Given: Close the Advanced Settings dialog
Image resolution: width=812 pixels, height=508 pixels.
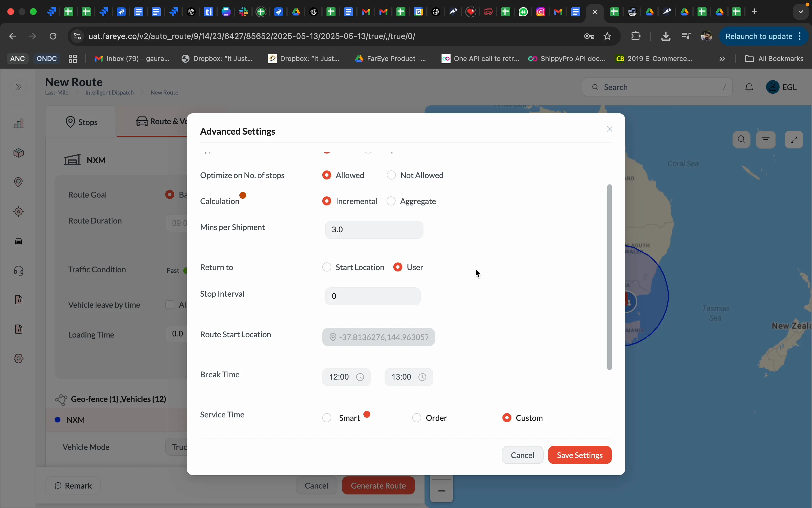Looking at the screenshot, I should pyautogui.click(x=610, y=129).
